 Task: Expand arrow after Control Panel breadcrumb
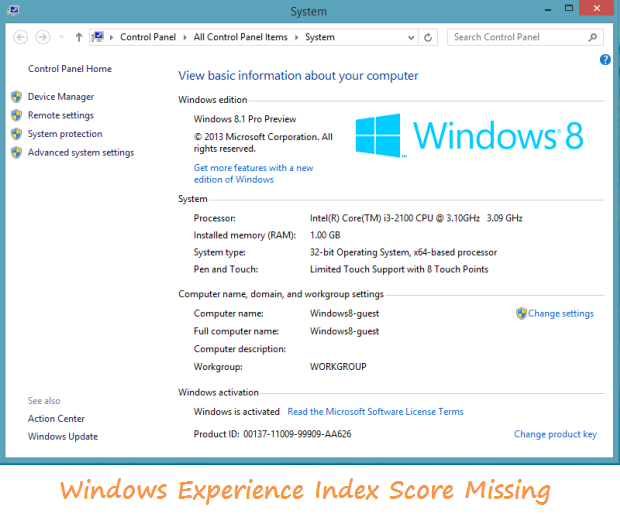coord(185,38)
